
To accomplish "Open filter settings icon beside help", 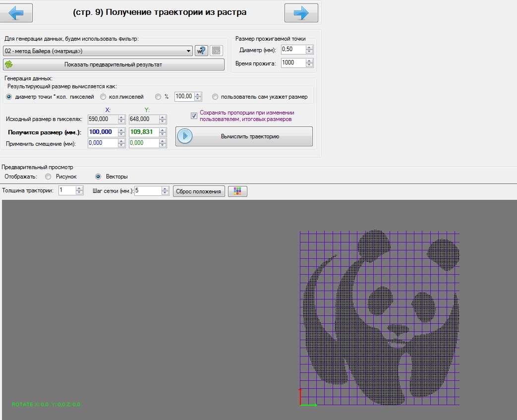I will coord(216,51).
